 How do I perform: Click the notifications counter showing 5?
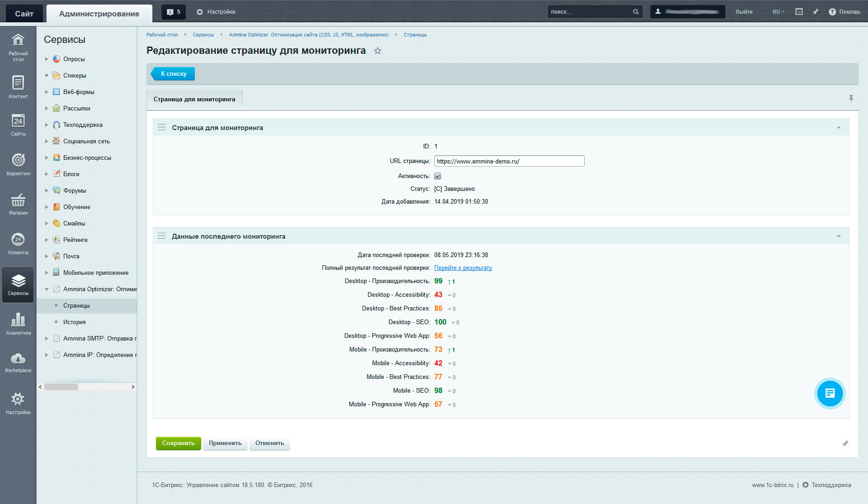(x=173, y=12)
